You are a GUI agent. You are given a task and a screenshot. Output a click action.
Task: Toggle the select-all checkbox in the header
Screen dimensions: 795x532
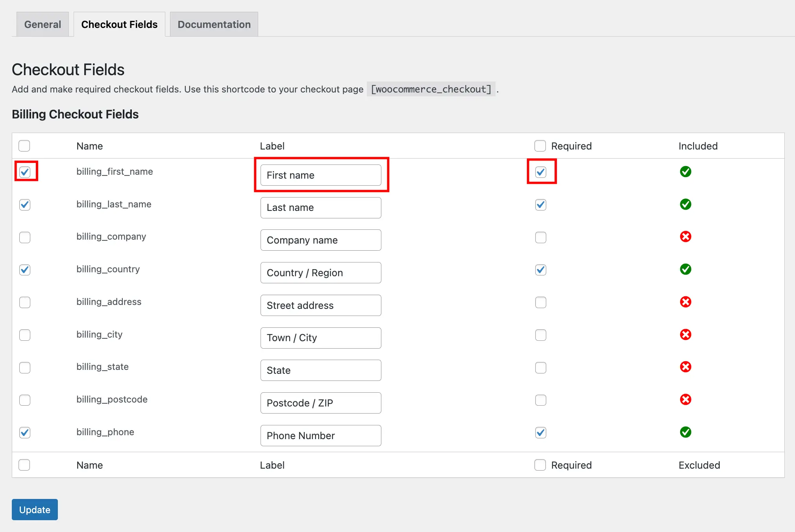coord(24,146)
